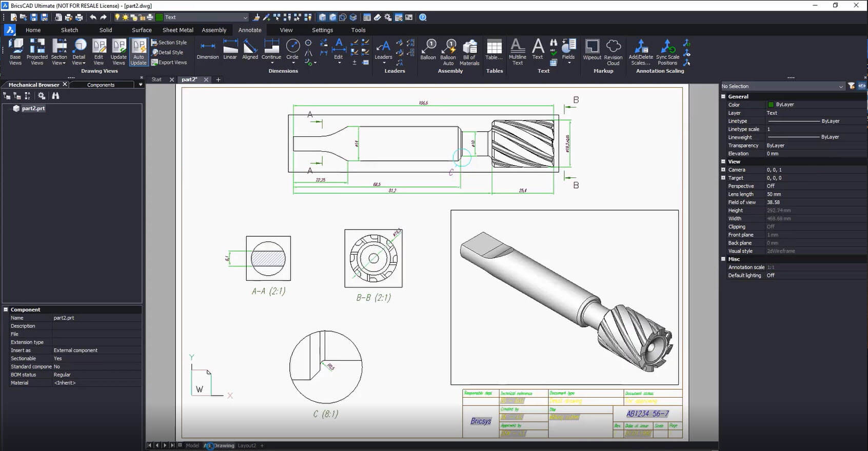Collapse the General properties section
868x451 pixels.
click(x=724, y=96)
